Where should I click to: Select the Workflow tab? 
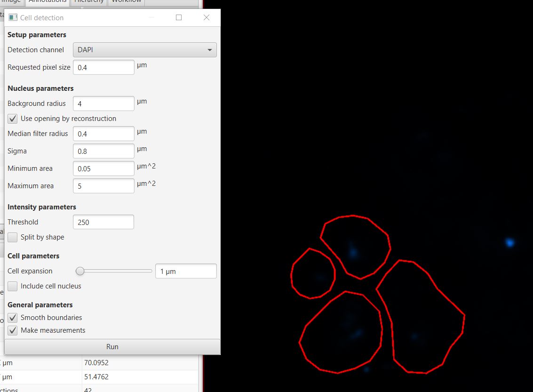126,1
